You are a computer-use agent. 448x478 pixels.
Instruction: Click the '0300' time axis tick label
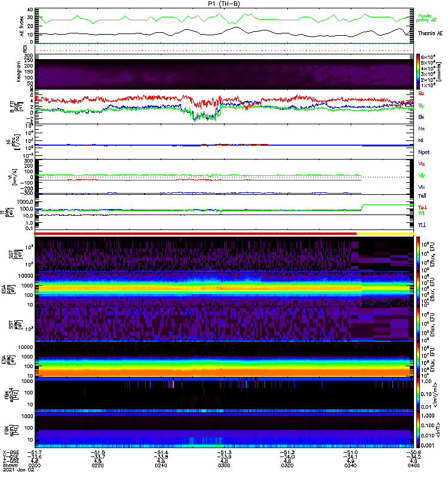point(224,465)
